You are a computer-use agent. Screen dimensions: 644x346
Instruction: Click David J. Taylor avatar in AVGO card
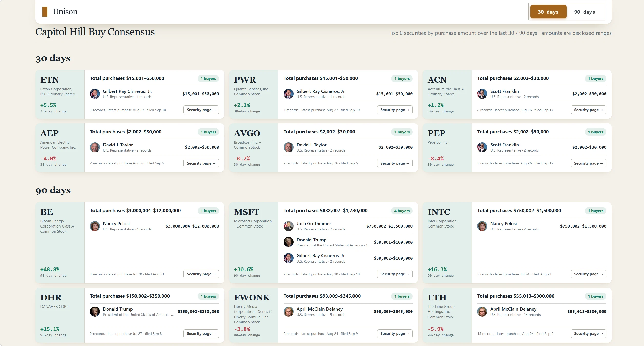pyautogui.click(x=288, y=147)
